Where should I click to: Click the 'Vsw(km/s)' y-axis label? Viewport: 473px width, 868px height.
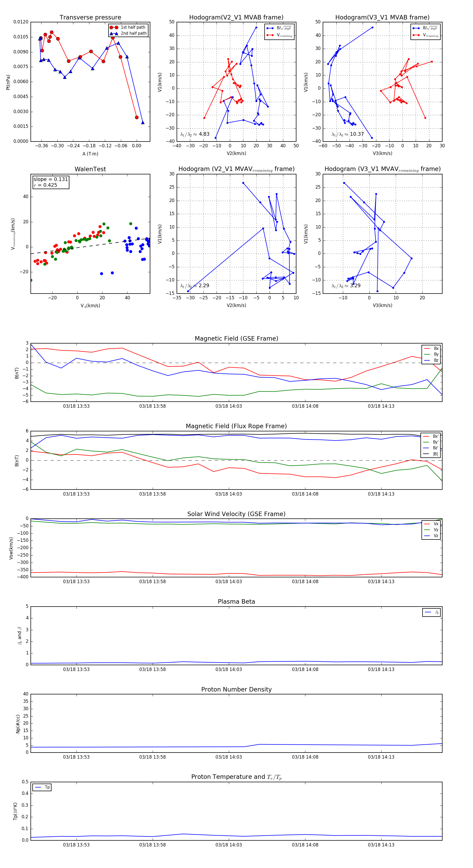pos(11,548)
